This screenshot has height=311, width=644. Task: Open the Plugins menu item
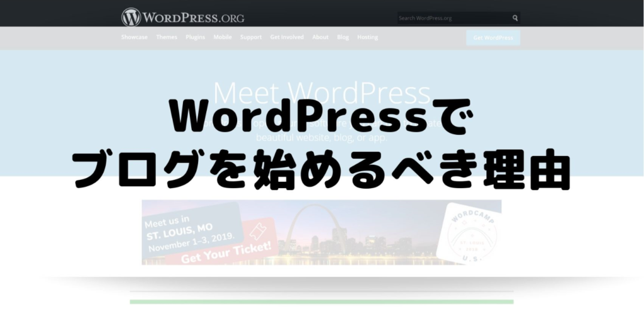[x=196, y=37]
